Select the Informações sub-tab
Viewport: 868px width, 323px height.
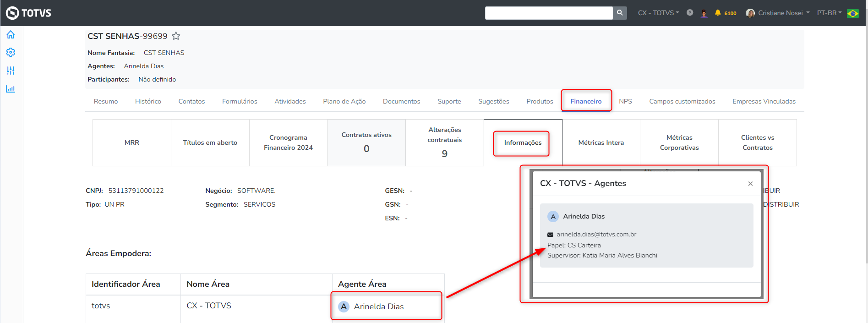coord(523,142)
